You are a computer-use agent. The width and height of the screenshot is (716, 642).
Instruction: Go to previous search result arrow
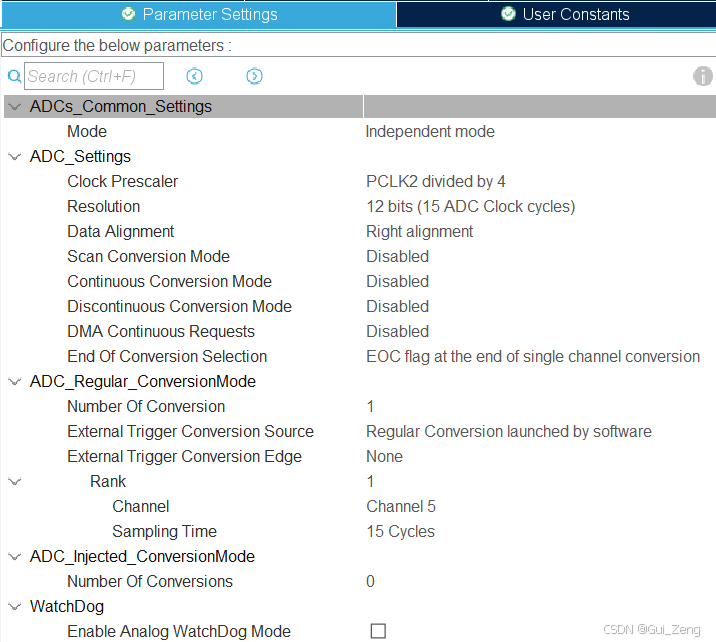195,76
